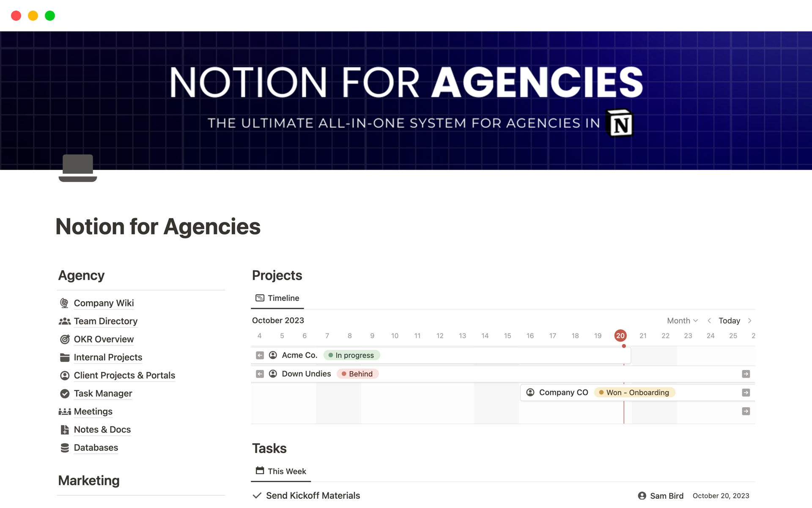812x508 pixels.
Task: Click forward arrow to next month
Action: (750, 320)
